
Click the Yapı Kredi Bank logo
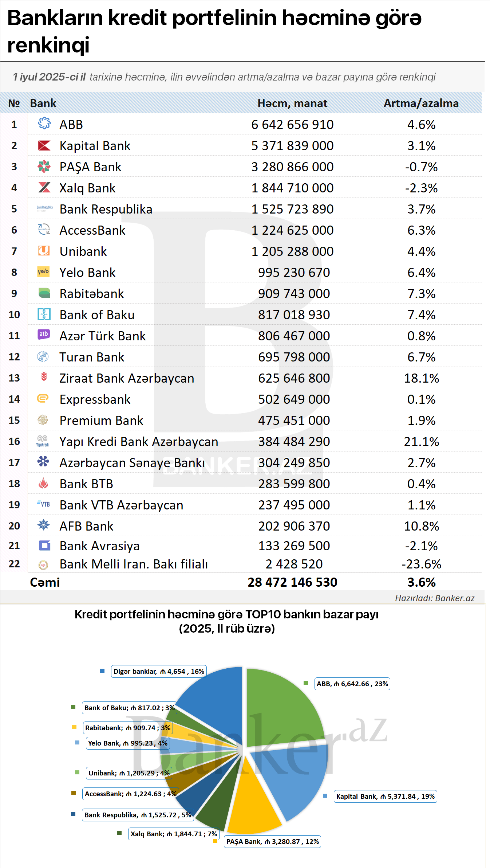[x=43, y=441]
